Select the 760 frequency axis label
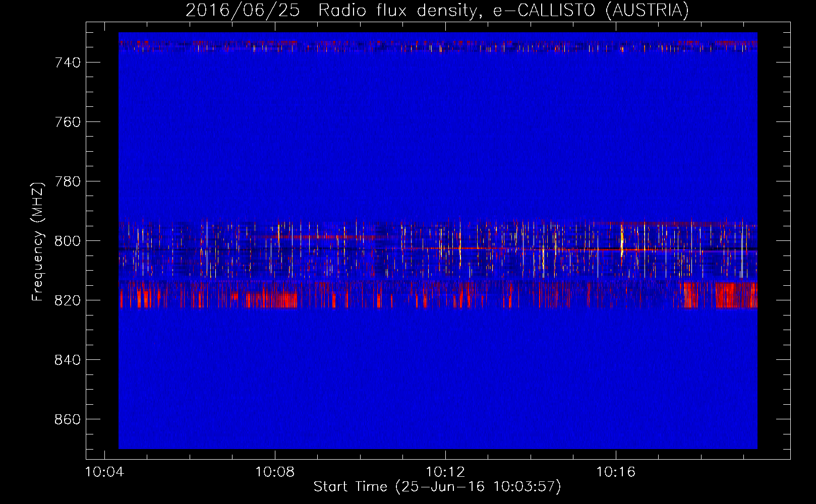This screenshot has width=816, height=504. (68, 122)
